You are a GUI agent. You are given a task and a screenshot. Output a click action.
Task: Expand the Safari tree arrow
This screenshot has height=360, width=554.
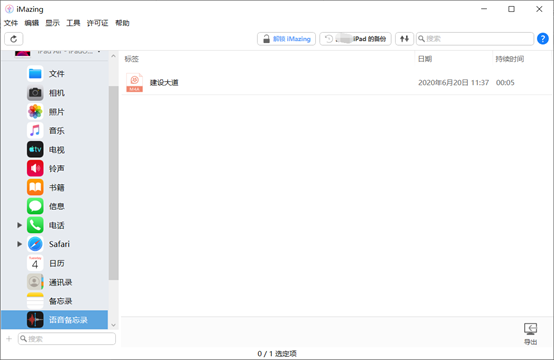pos(19,244)
